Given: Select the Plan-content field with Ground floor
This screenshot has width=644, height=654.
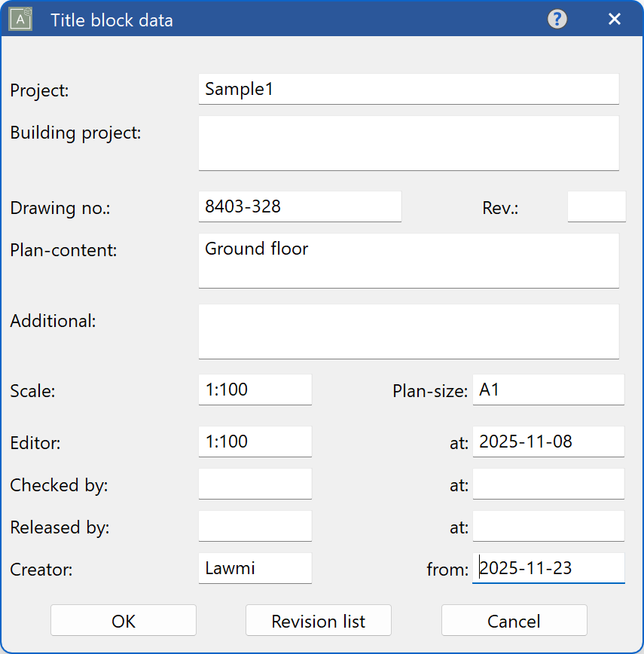Looking at the screenshot, I should click(x=408, y=261).
